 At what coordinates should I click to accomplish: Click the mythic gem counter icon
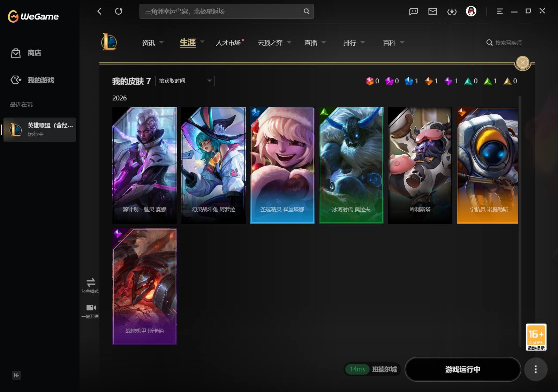click(x=370, y=81)
